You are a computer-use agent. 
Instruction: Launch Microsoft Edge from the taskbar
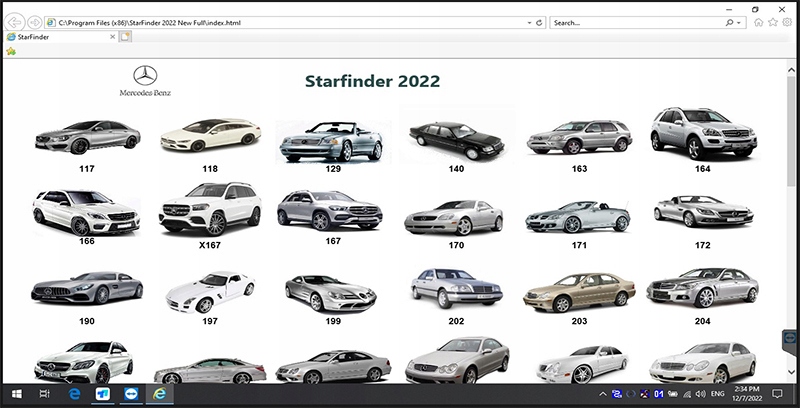pos(74,394)
